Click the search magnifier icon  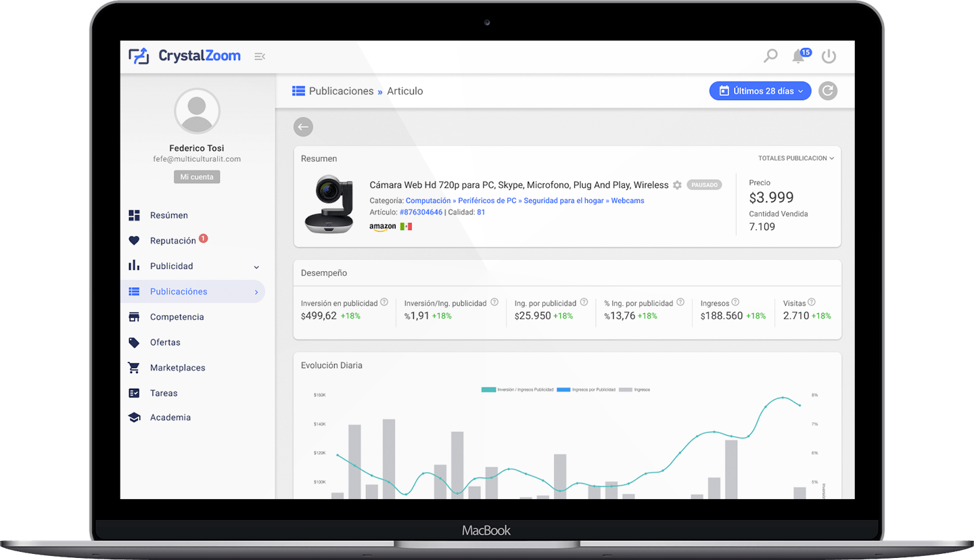(770, 56)
